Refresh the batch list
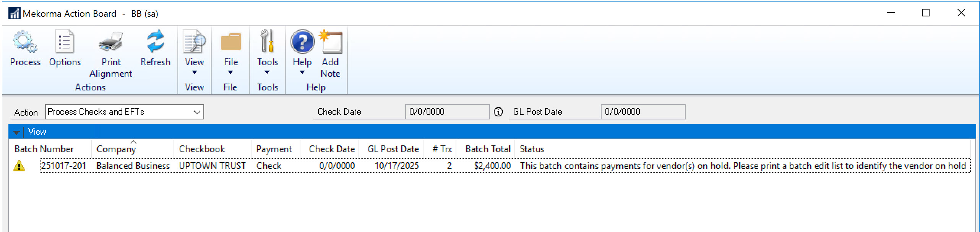The image size is (980, 232). click(155, 42)
